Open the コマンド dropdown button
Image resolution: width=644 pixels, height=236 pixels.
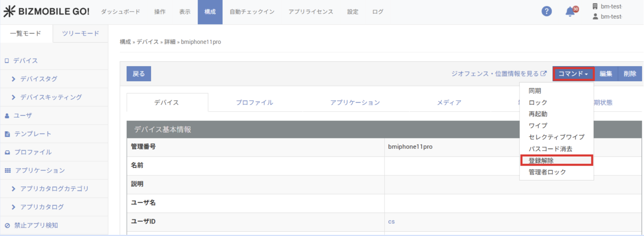[573, 74]
